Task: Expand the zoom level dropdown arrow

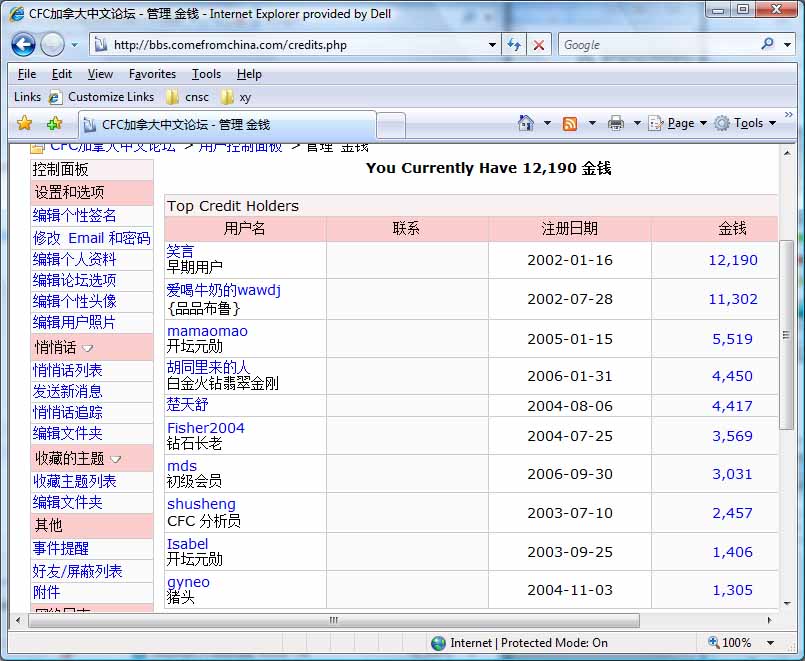Action: tap(770, 643)
